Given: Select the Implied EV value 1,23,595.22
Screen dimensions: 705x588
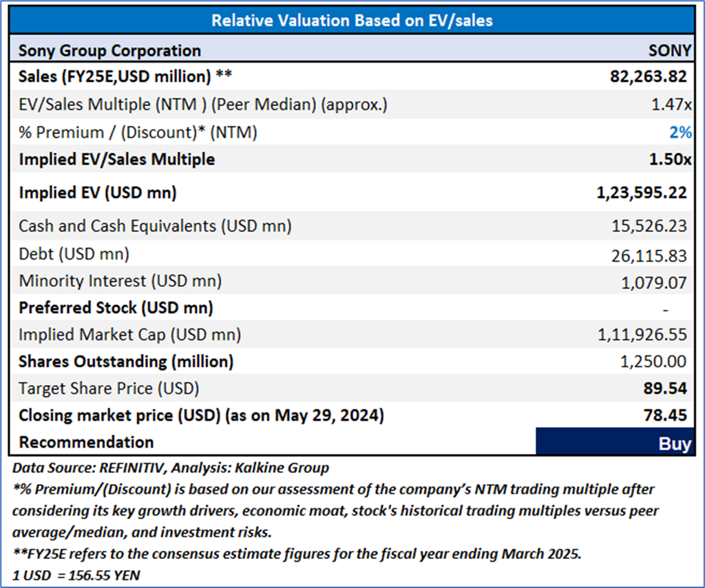Looking at the screenshot, I should pyautogui.click(x=641, y=193).
